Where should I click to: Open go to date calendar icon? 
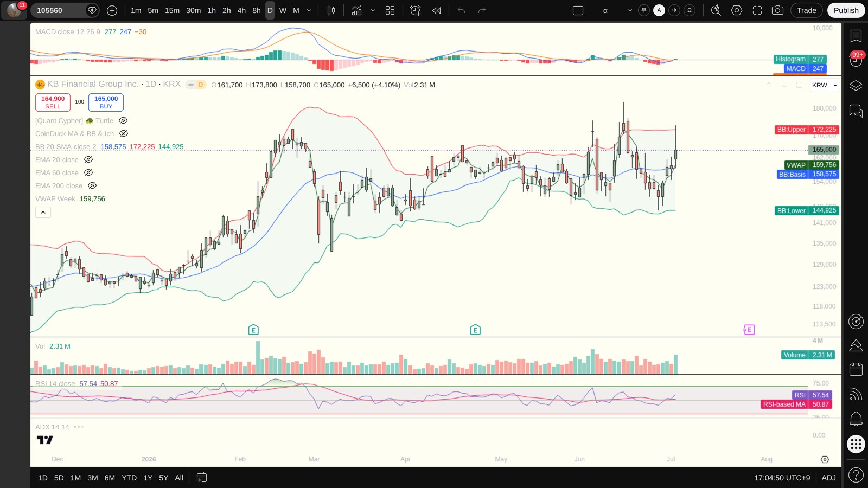pos(201,478)
